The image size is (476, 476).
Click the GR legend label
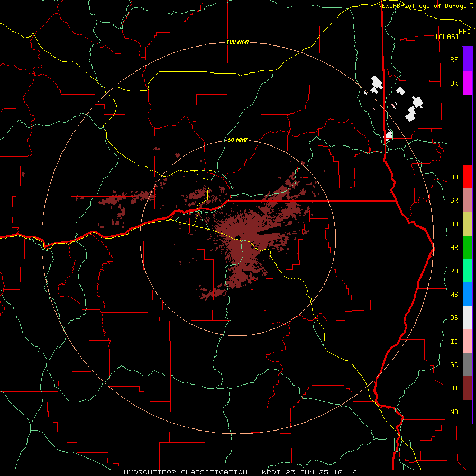(x=454, y=200)
